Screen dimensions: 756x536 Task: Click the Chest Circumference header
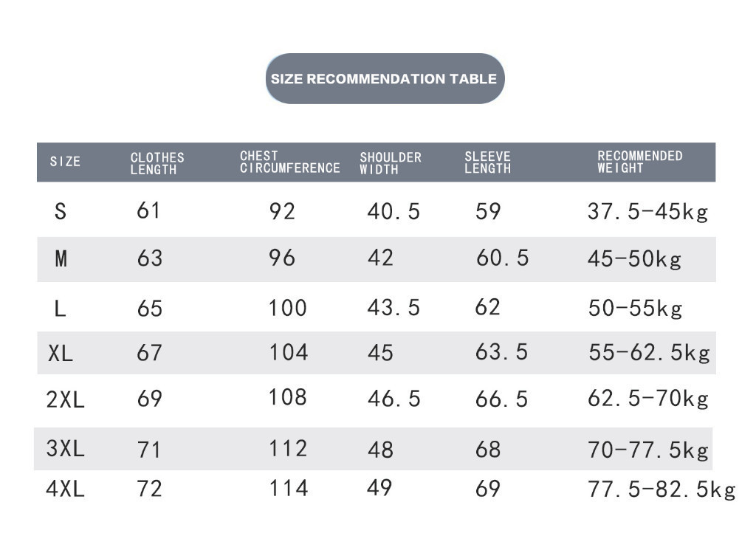[289, 162]
